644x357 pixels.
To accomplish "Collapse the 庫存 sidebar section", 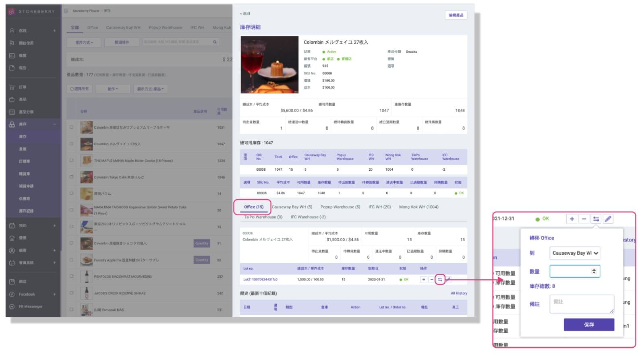I will click(x=54, y=124).
